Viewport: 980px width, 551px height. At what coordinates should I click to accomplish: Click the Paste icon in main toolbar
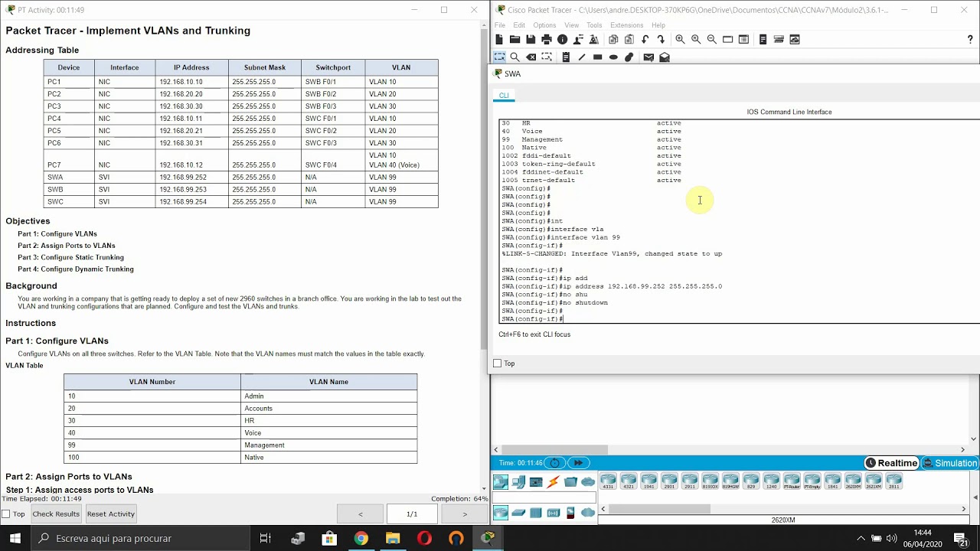coord(629,40)
